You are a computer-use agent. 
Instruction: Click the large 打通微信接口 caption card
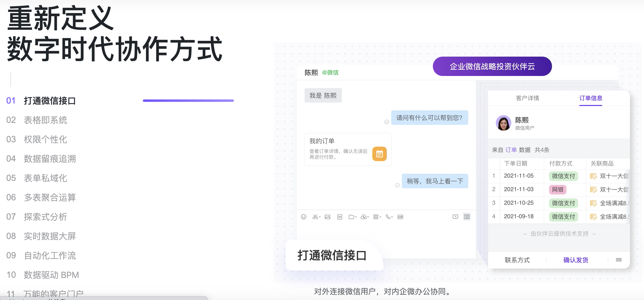334,255
